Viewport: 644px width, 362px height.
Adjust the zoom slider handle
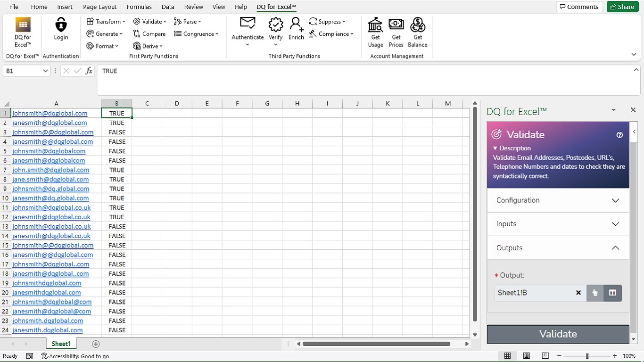(587, 356)
